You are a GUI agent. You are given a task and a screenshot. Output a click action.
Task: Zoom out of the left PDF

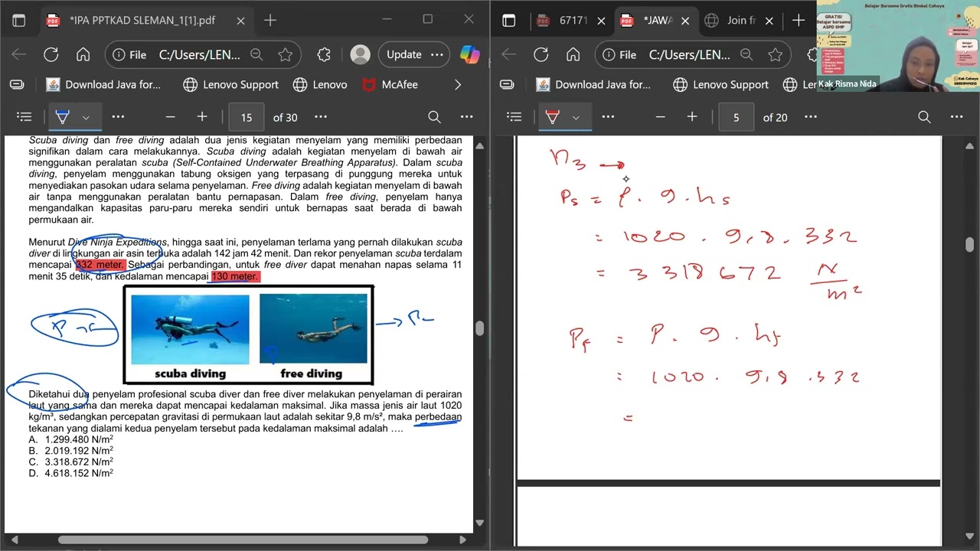tap(170, 117)
